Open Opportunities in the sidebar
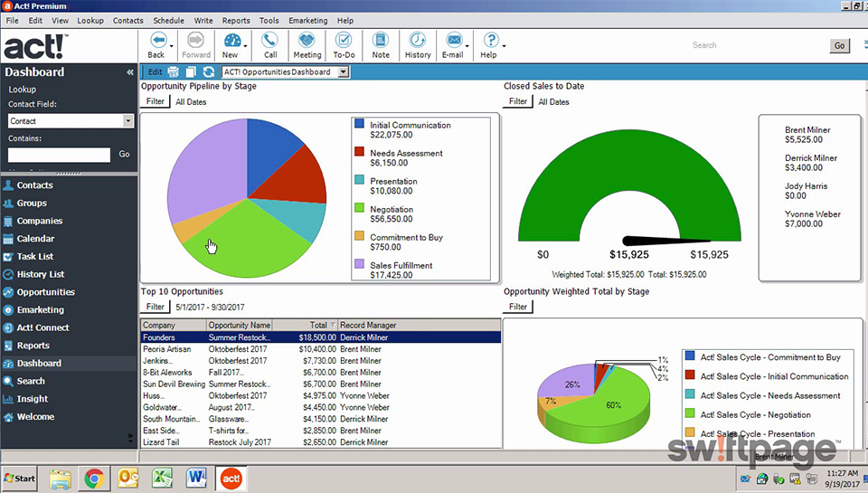Viewport: 868px width, 493px height. (x=45, y=292)
